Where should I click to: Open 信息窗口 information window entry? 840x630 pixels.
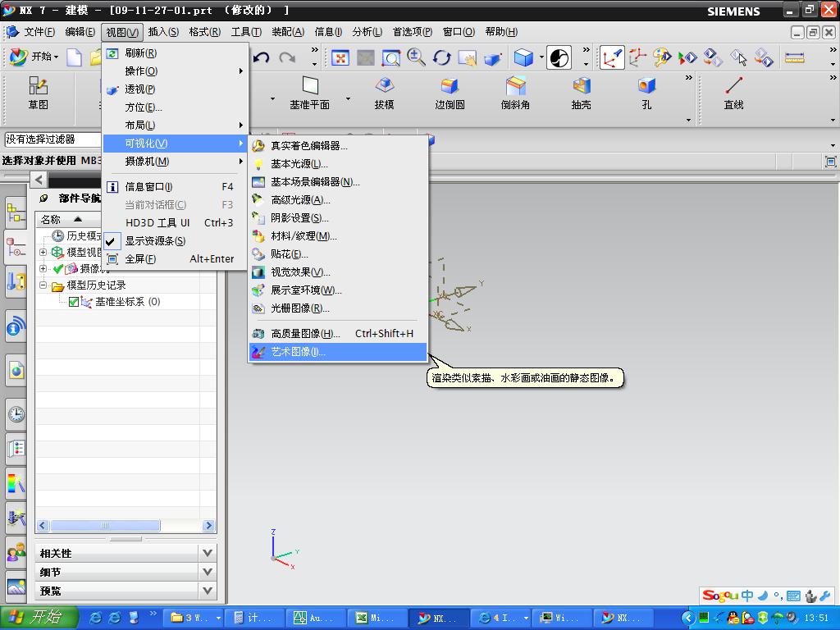pyautogui.click(x=175, y=187)
